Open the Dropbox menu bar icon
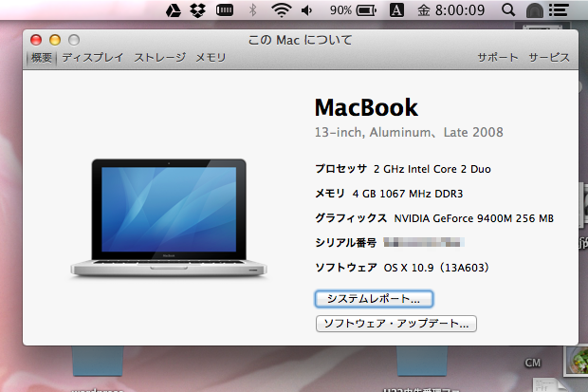 pos(197,10)
